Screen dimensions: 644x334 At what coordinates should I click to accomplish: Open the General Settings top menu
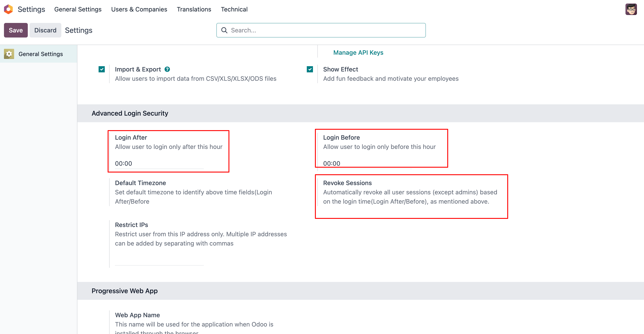coord(78,9)
